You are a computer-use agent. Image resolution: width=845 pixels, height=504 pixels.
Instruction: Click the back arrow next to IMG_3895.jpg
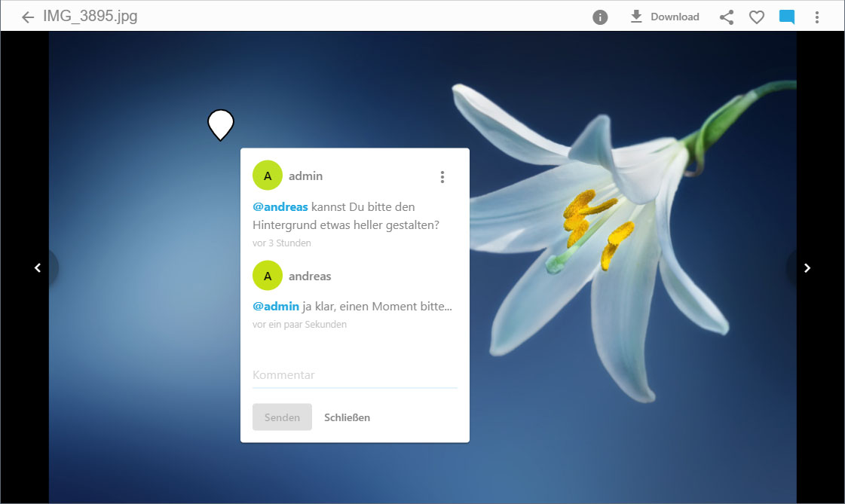(28, 17)
